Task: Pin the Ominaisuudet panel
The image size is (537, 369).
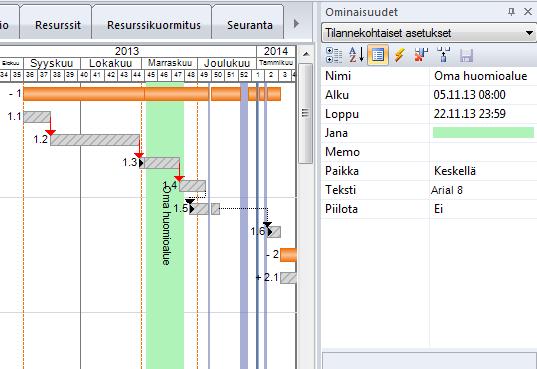Action: (511, 12)
